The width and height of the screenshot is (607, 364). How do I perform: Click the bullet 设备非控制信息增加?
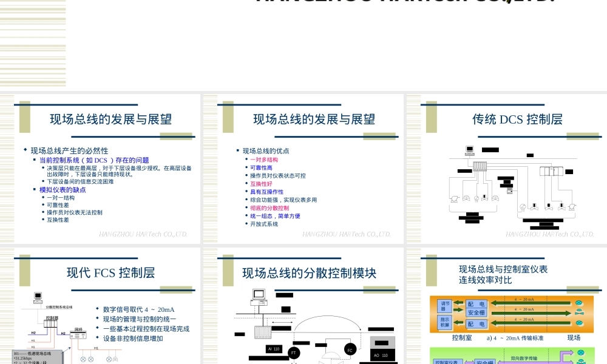[133, 339]
